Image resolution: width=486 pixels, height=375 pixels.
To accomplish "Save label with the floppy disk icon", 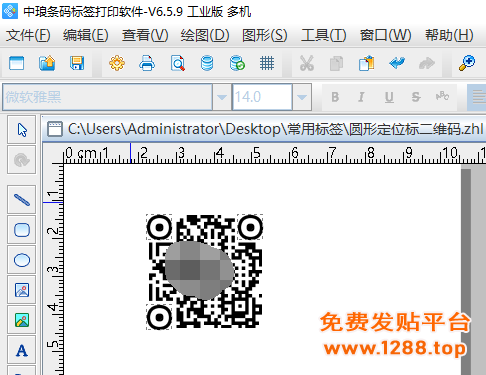I will [x=77, y=63].
